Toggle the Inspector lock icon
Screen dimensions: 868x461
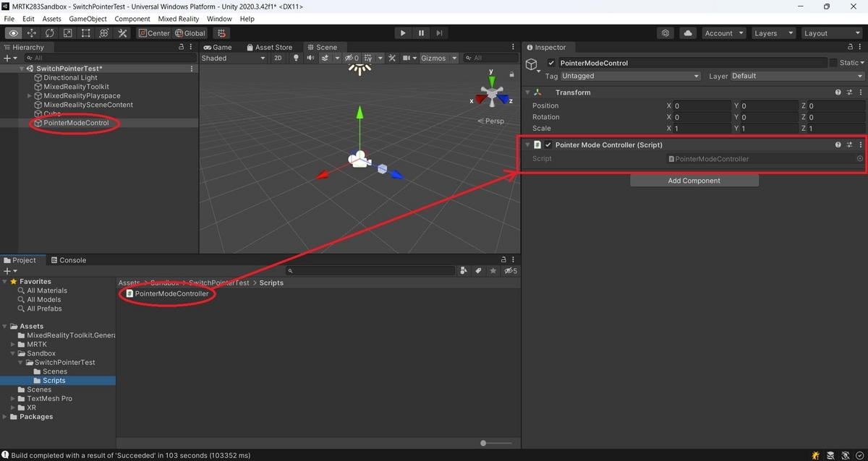[x=850, y=47]
